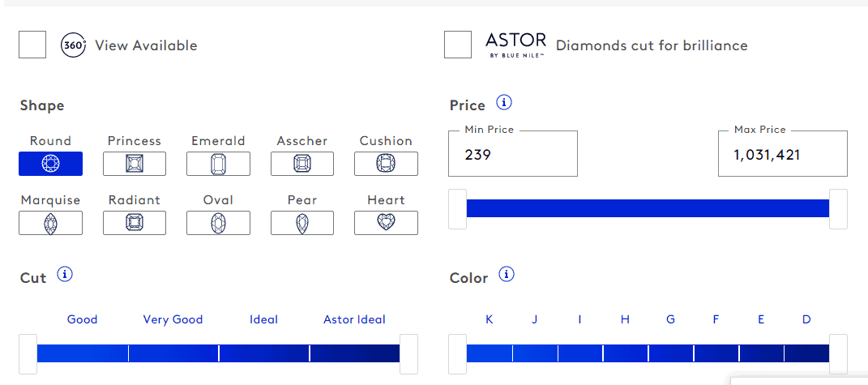Click the Max Price input field

point(783,153)
